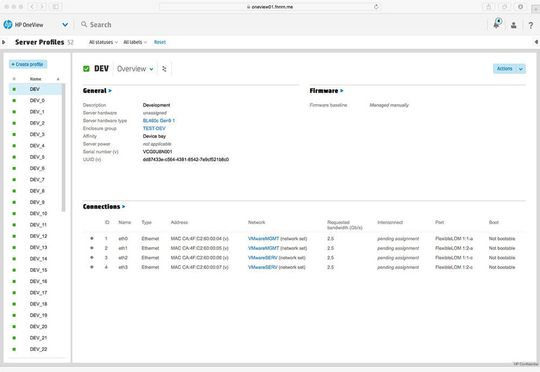Select the DEV_5 profile row
This screenshot has height=372, width=540.
click(x=35, y=157)
